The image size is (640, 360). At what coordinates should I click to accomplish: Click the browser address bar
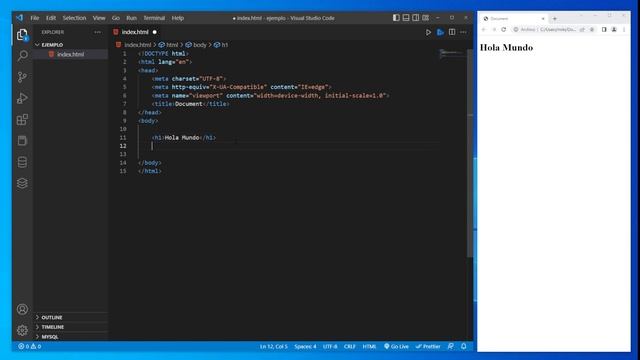pyautogui.click(x=549, y=29)
